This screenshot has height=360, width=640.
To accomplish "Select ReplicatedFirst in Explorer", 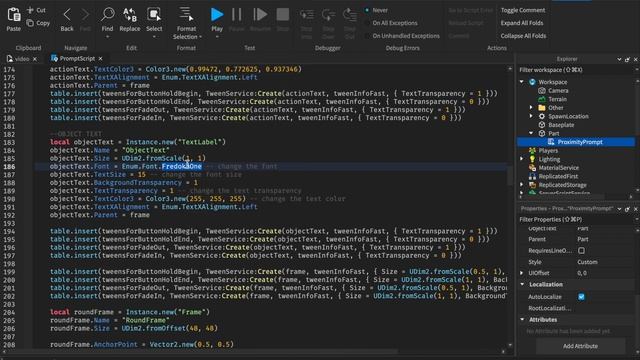I will (558, 176).
